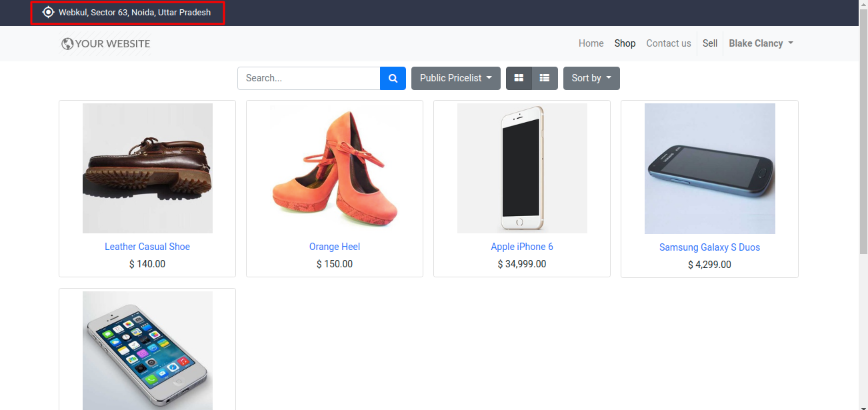This screenshot has width=868, height=410.
Task: Click the $ 150.00 price text
Action: click(335, 264)
